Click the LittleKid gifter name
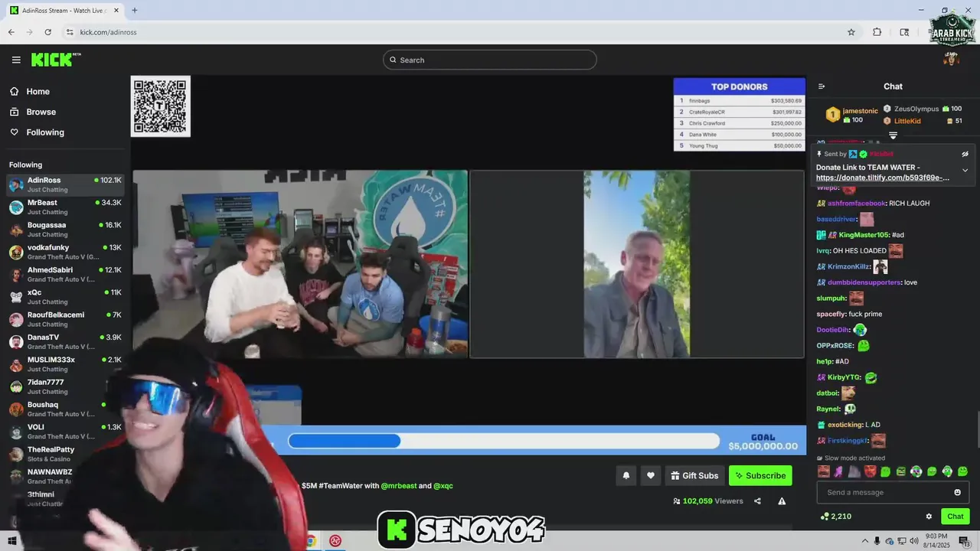Image resolution: width=980 pixels, height=551 pixels. (x=907, y=121)
